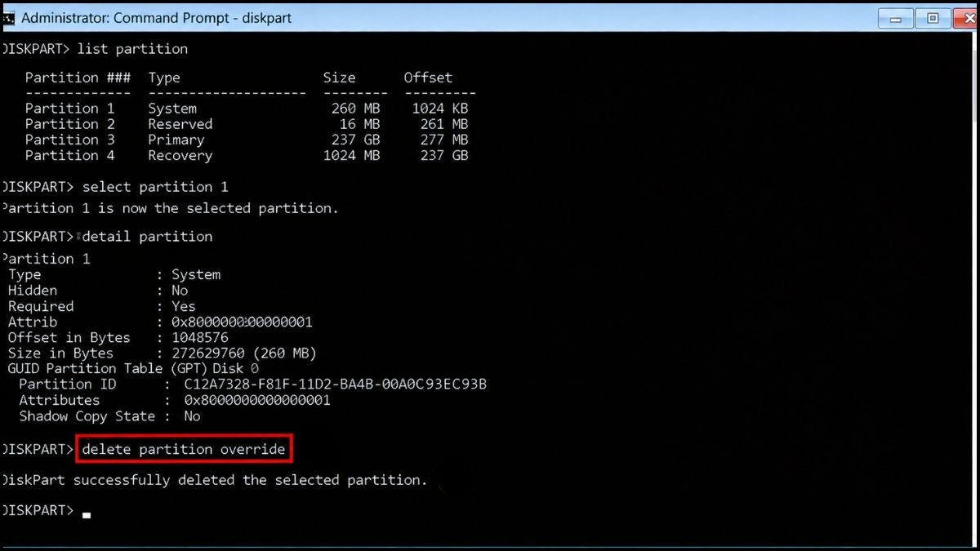Image resolution: width=980 pixels, height=551 pixels.
Task: Click the 'Primary' partition type
Action: pyautogui.click(x=176, y=140)
